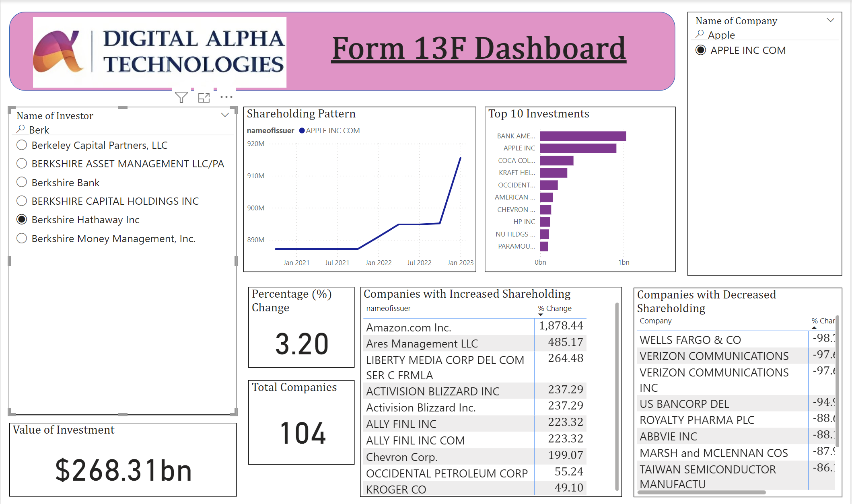Viewport: 852px width, 504px height.
Task: Click the 1,878.44 percent change value
Action: click(x=561, y=325)
